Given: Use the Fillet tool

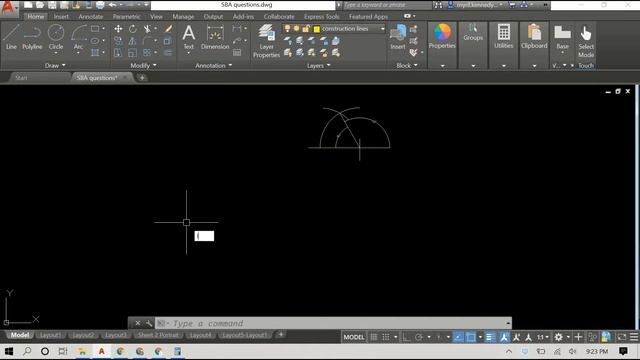Looking at the screenshot, I should [147, 41].
